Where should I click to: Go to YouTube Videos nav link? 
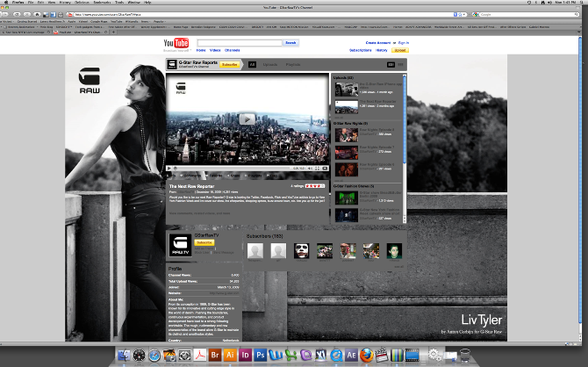pyautogui.click(x=215, y=50)
